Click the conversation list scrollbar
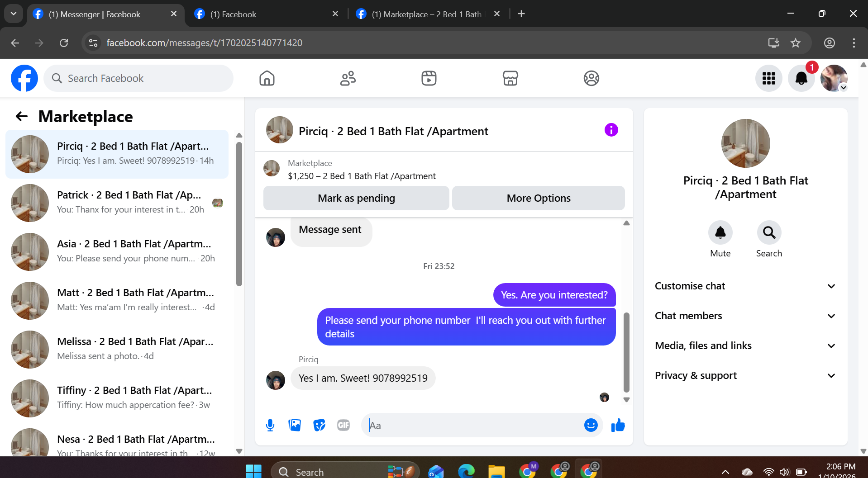 pos(239,214)
